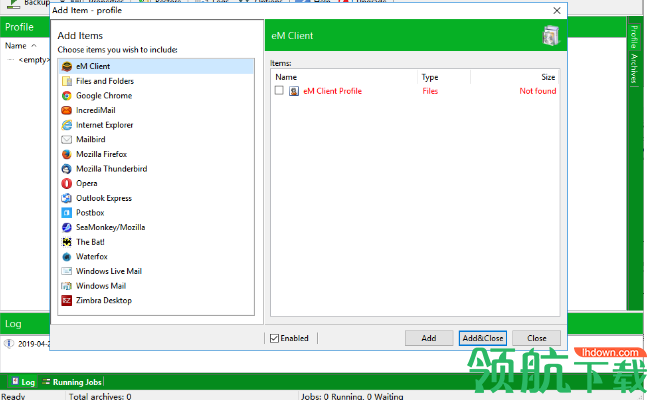Choose the Google Chrome icon
Screen dimensions: 647x400
[66, 95]
